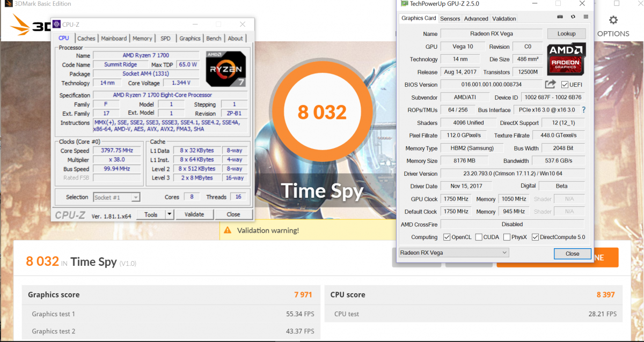
Task: Toggle the DirectCompute 5.0 checkbox
Action: (535, 237)
